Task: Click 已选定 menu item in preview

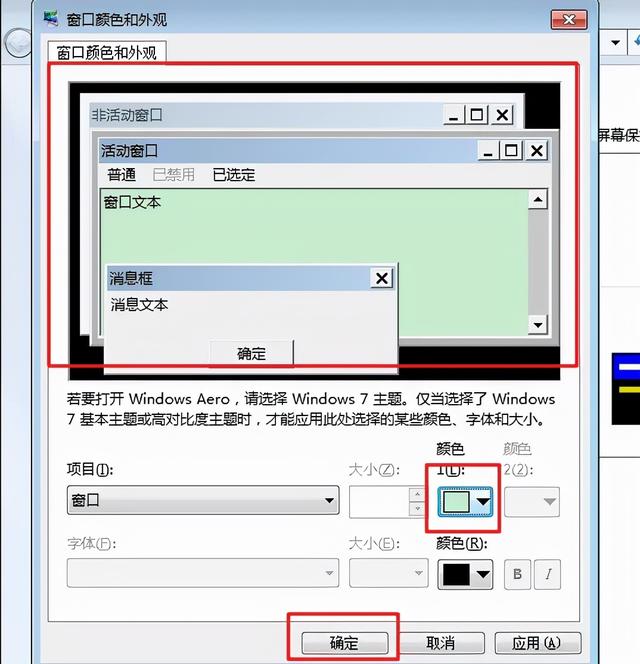Action: (234, 174)
